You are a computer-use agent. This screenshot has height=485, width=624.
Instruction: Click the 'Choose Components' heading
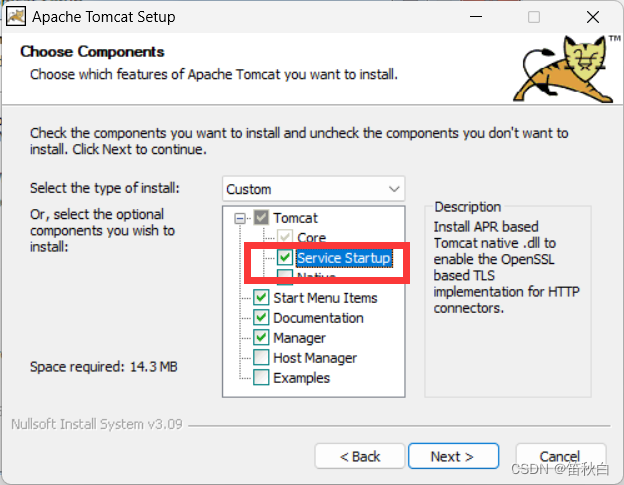click(92, 51)
